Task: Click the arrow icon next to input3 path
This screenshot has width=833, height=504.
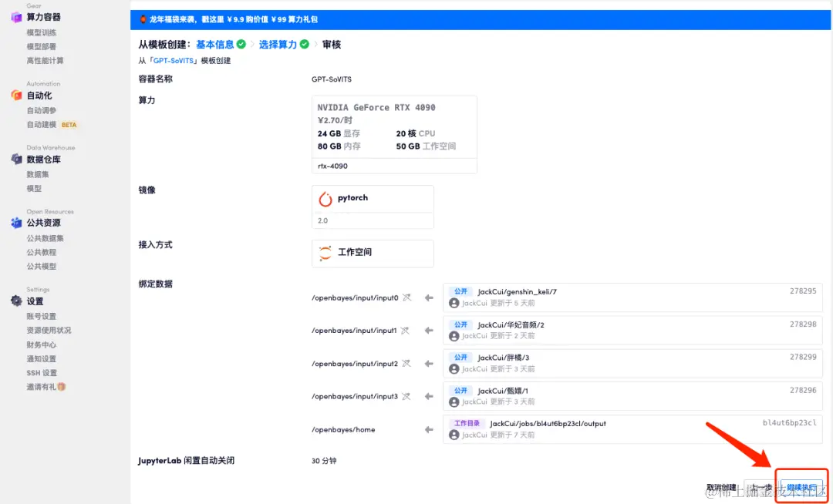Action: tap(429, 396)
